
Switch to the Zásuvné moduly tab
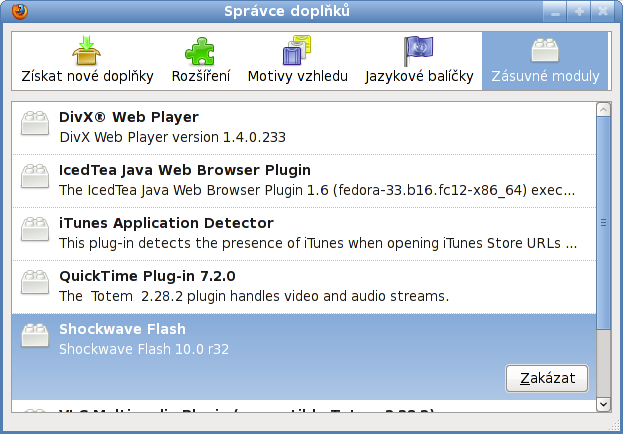(544, 62)
